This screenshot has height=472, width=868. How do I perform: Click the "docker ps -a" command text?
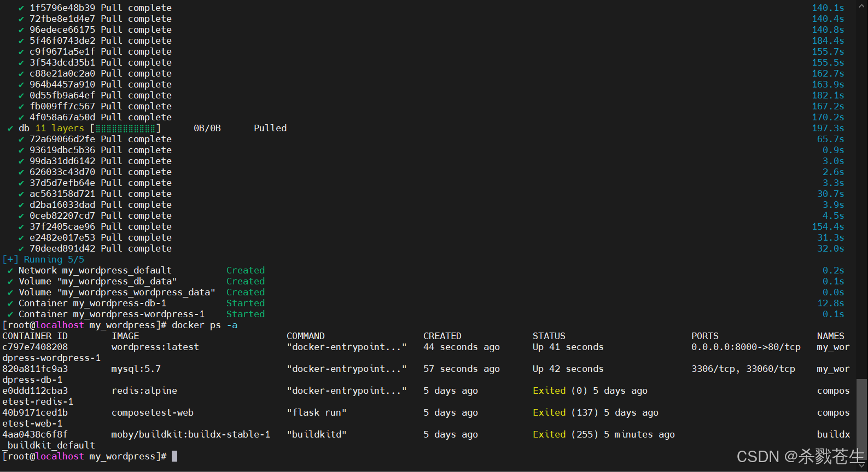coord(205,325)
